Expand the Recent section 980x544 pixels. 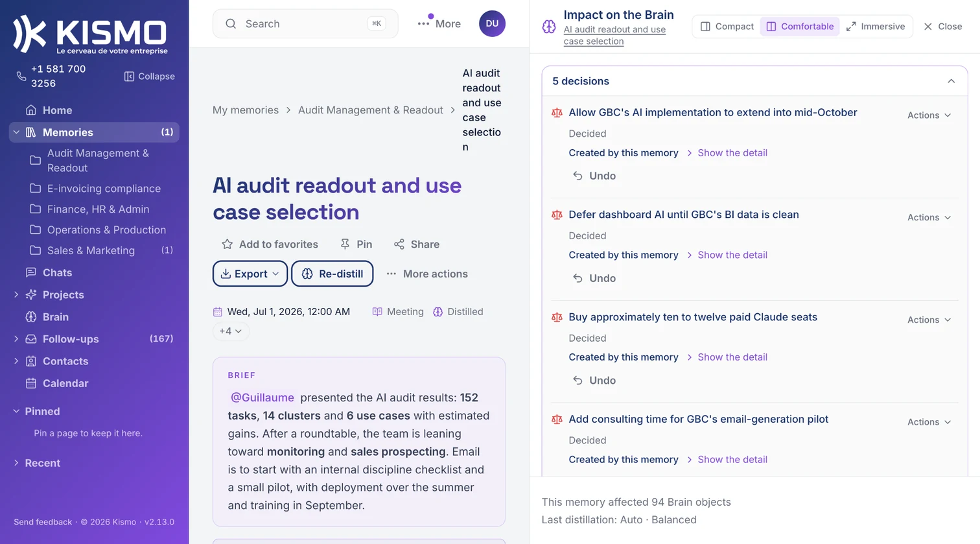click(16, 463)
